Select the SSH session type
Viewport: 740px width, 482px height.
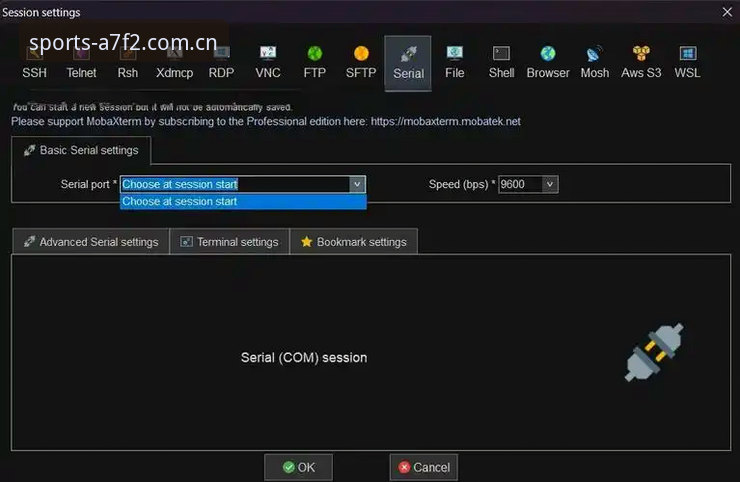[x=34, y=63]
